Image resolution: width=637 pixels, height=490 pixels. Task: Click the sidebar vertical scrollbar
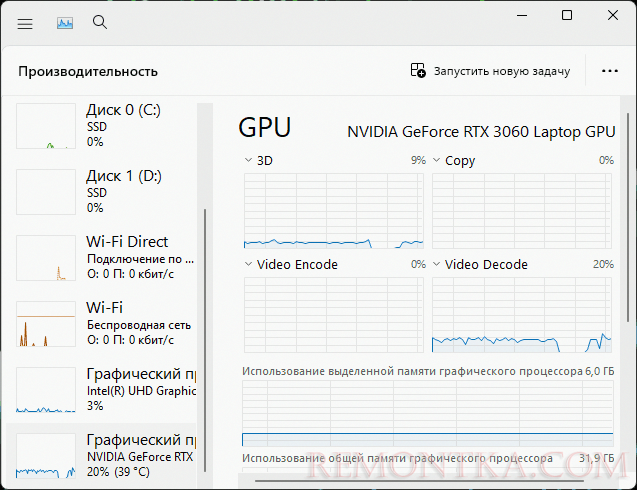pyautogui.click(x=205, y=340)
